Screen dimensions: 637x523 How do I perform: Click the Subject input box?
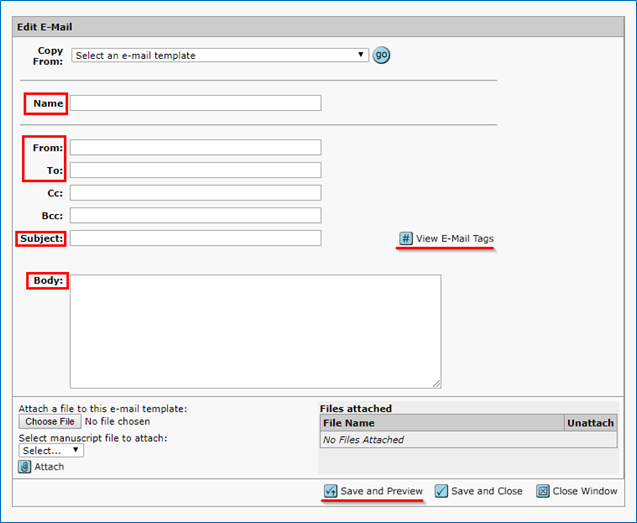pyautogui.click(x=195, y=238)
